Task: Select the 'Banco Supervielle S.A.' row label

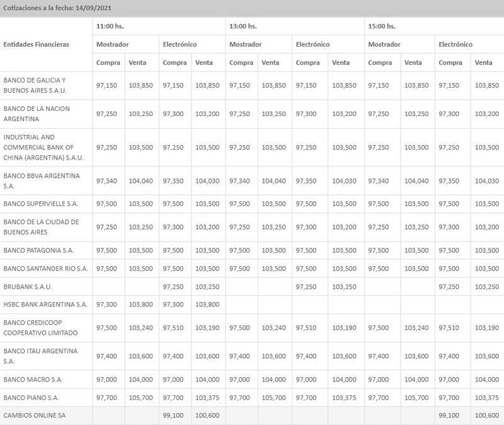Action: pyautogui.click(x=41, y=204)
